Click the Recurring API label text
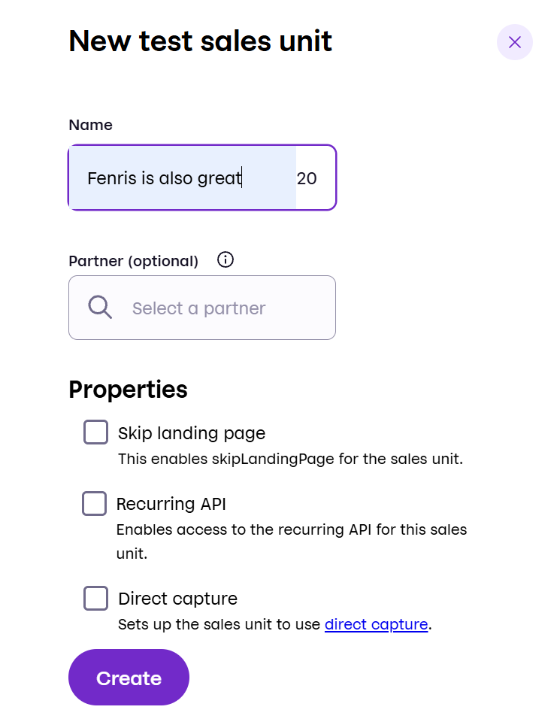The height and width of the screenshot is (728, 560). (173, 504)
